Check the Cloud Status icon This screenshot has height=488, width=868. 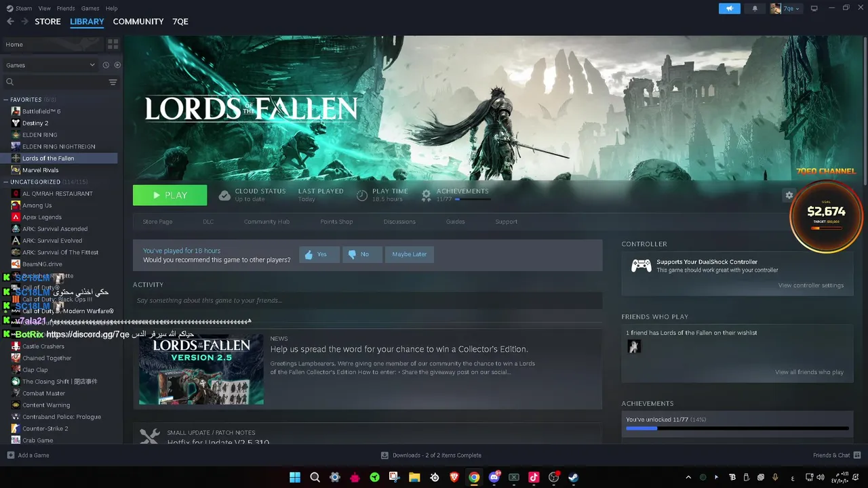[x=224, y=195]
